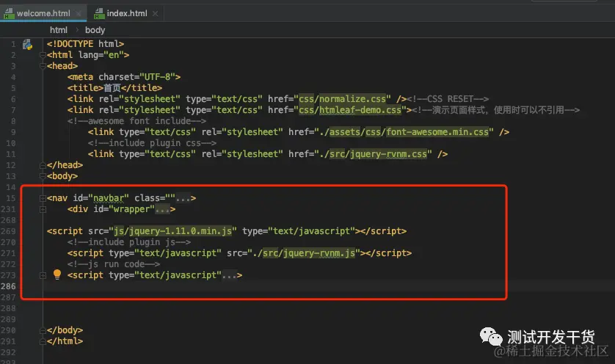The image size is (615, 364).
Task: Click the fold marker at closing body tag
Action: [x=43, y=331]
